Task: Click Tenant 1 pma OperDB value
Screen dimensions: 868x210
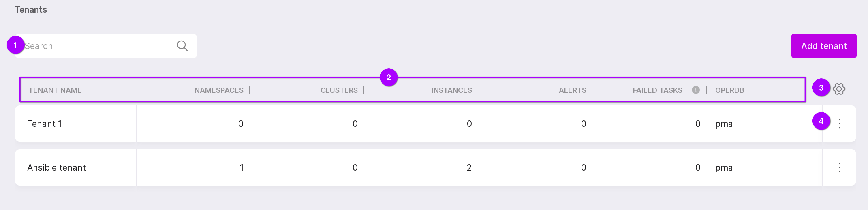Action: tap(724, 124)
